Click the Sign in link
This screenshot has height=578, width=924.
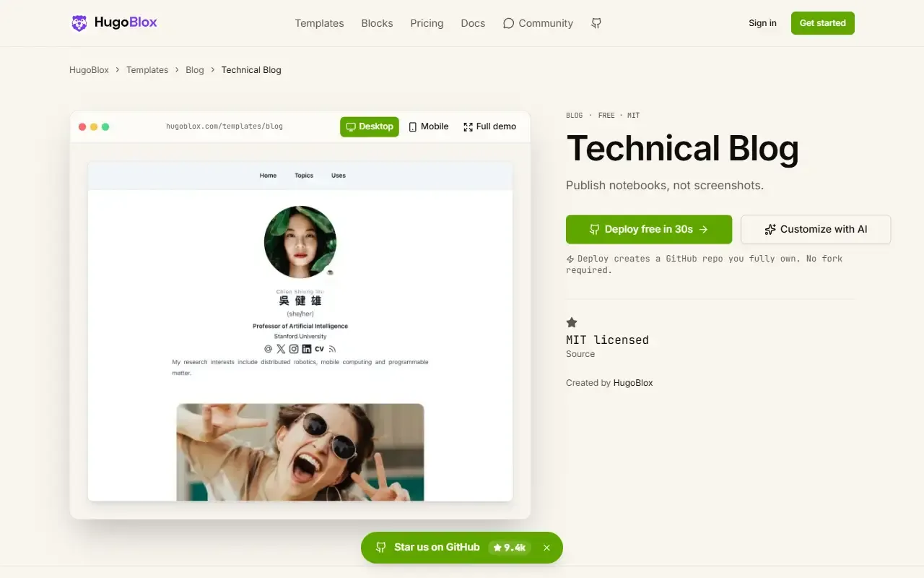point(762,23)
